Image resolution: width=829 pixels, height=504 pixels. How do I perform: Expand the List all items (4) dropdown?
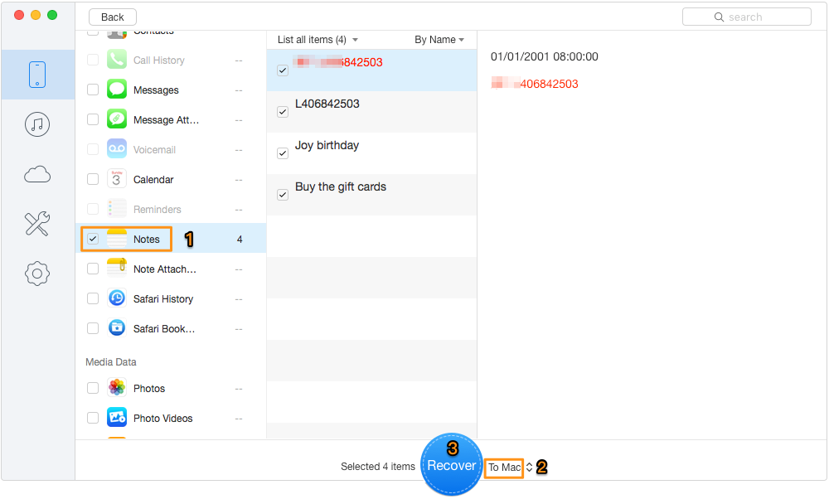318,40
